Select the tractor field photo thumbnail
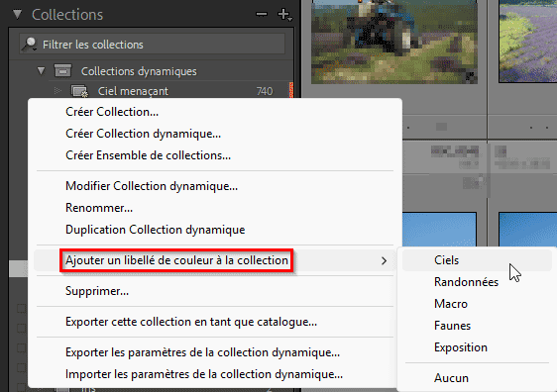Screen dimensions: 557x392 pyautogui.click(x=394, y=42)
